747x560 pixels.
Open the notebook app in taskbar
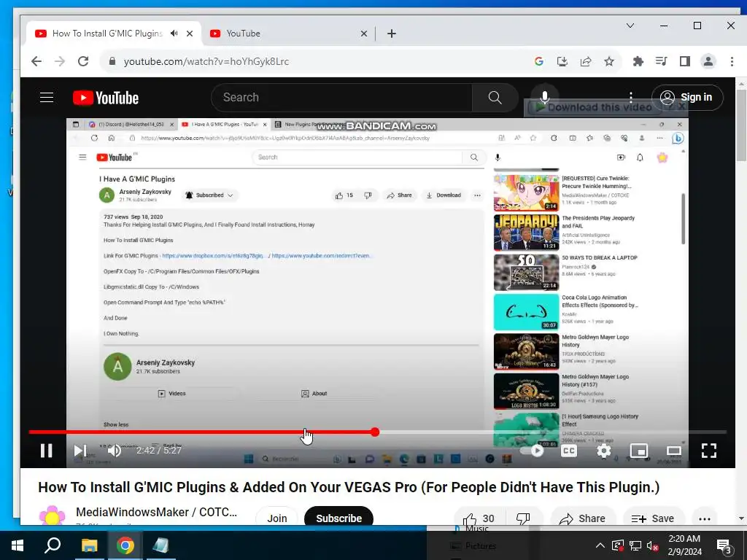pyautogui.click(x=161, y=545)
